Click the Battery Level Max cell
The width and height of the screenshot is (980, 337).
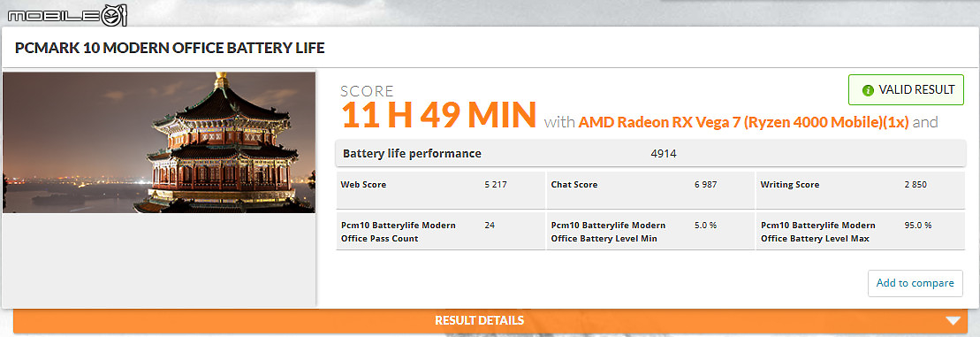pyautogui.click(x=861, y=232)
